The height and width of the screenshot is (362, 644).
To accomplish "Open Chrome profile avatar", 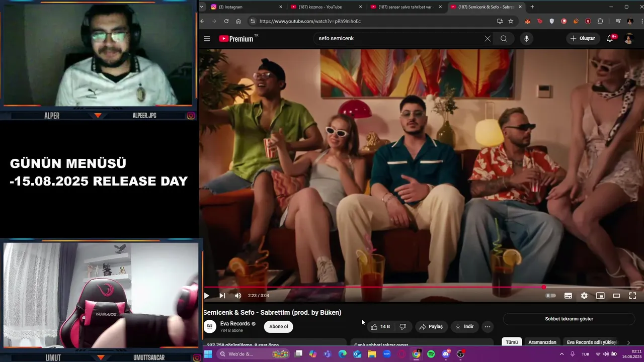I will [x=630, y=21].
